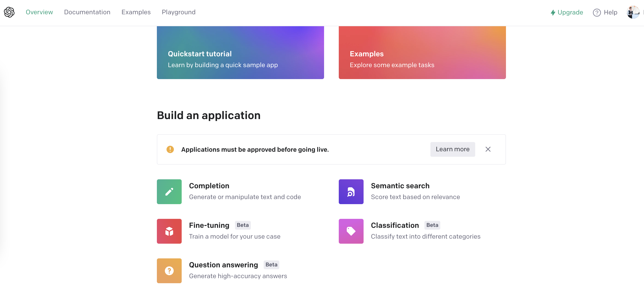Switch to the Documentation tab
This screenshot has width=644, height=297.
[x=87, y=12]
